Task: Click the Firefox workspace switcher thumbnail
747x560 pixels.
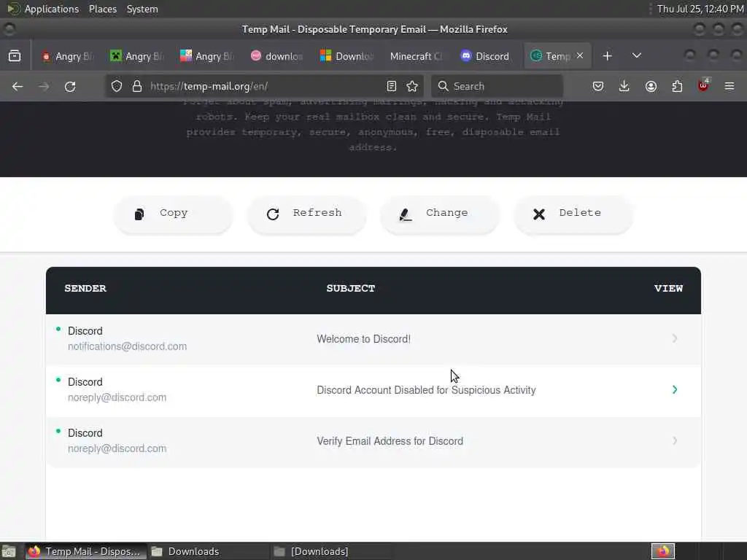Action: 662,551
